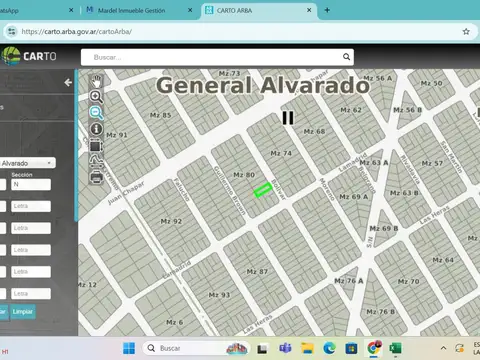Viewport: 480px width, 360px height.
Task: Open Task View on taskbar
Action: (x=262, y=349)
